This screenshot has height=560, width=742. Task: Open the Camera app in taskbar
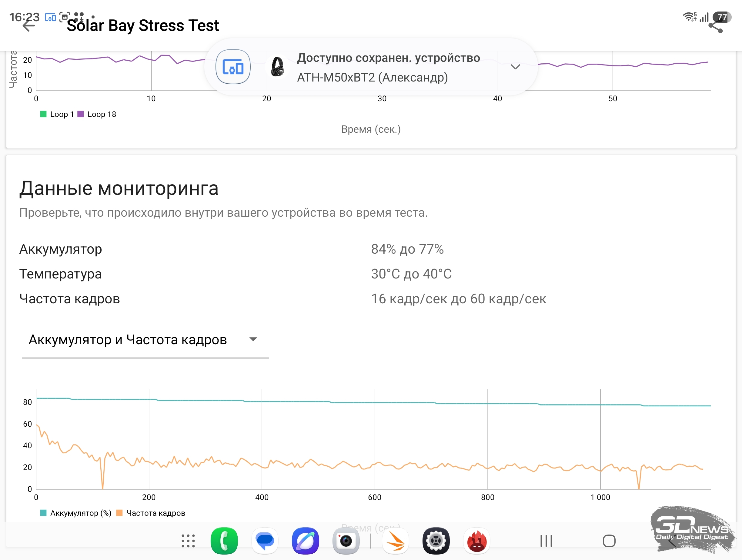coord(346,541)
